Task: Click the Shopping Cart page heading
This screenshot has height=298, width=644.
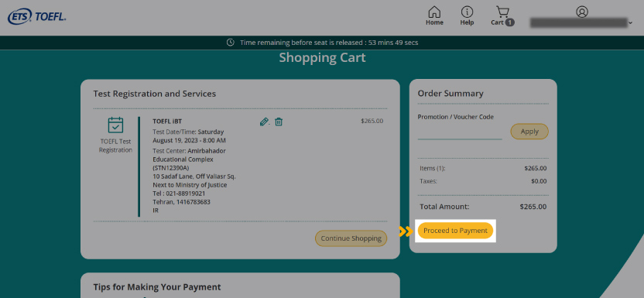Action: coord(323,57)
